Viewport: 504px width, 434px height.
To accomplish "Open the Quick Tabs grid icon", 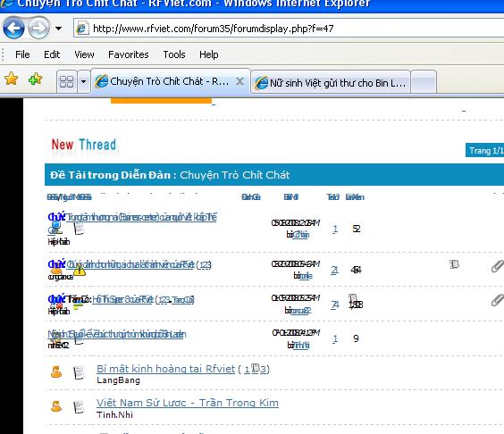I will click(66, 81).
